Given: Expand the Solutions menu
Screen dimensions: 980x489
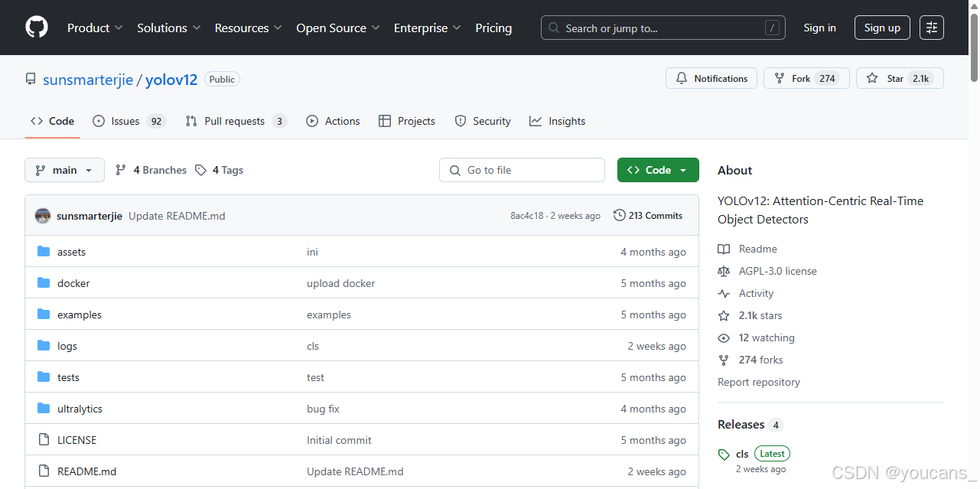Looking at the screenshot, I should (x=169, y=28).
